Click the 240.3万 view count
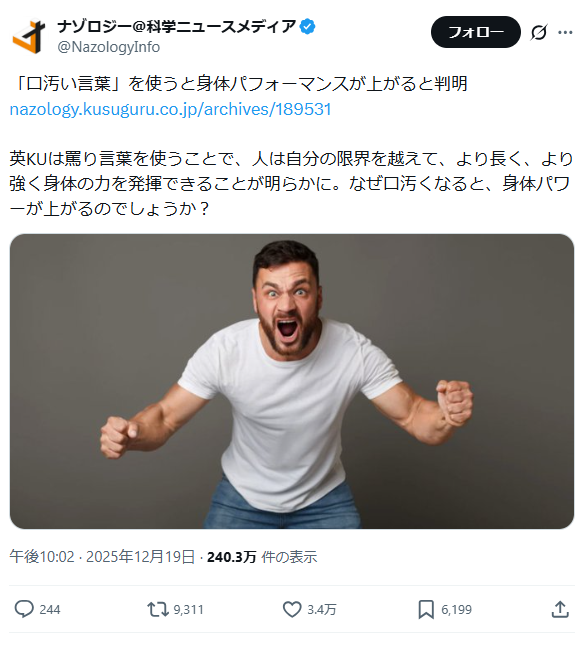This screenshot has height=645, width=587. pyautogui.click(x=232, y=557)
